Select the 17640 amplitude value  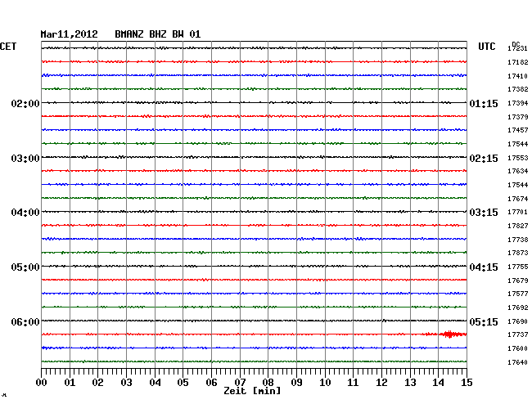[x=518, y=362]
